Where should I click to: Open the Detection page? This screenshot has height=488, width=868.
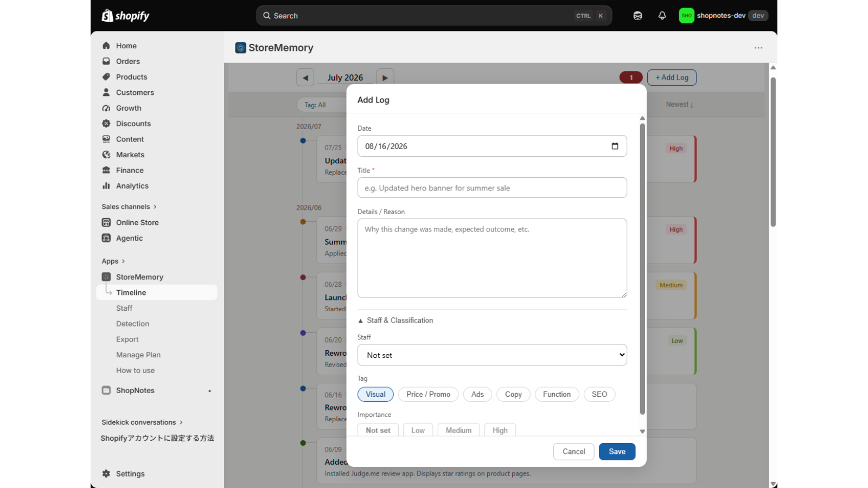click(x=132, y=324)
